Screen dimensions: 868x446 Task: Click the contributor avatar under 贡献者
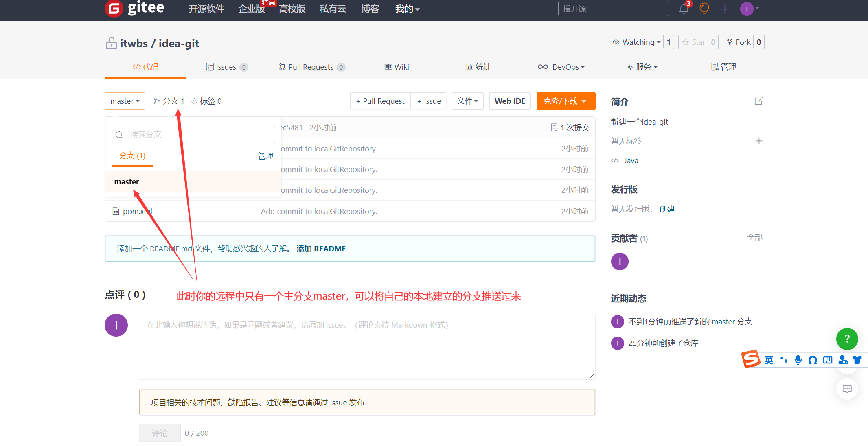point(620,261)
